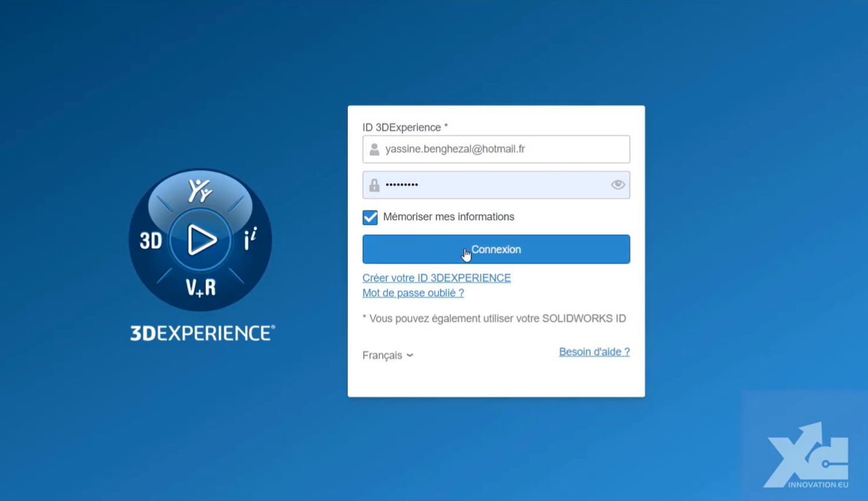Click the information quadrant of the compass
This screenshot has width=868, height=501.
pyautogui.click(x=250, y=240)
